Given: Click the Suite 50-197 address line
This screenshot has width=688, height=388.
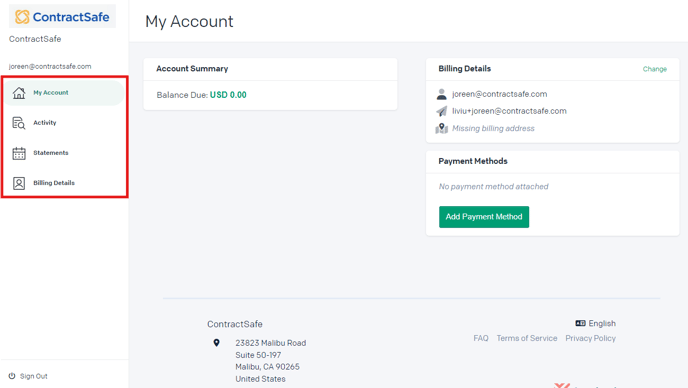Looking at the screenshot, I should [258, 355].
